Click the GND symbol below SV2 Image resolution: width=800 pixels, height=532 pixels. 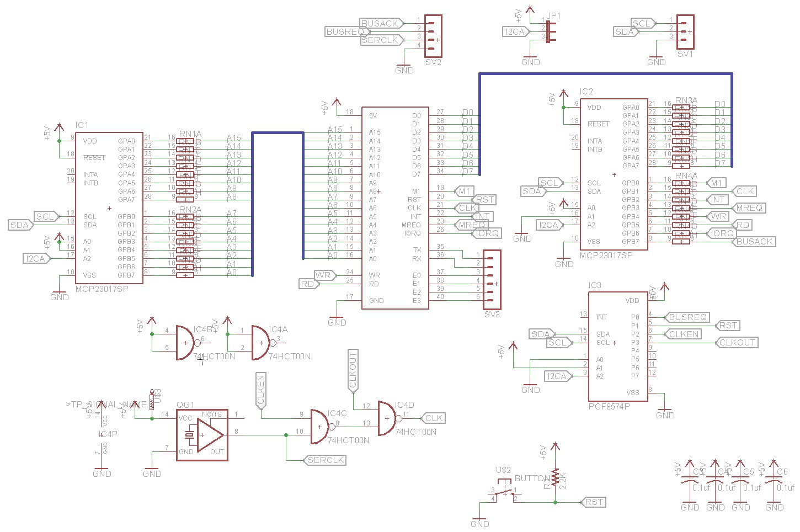(404, 67)
